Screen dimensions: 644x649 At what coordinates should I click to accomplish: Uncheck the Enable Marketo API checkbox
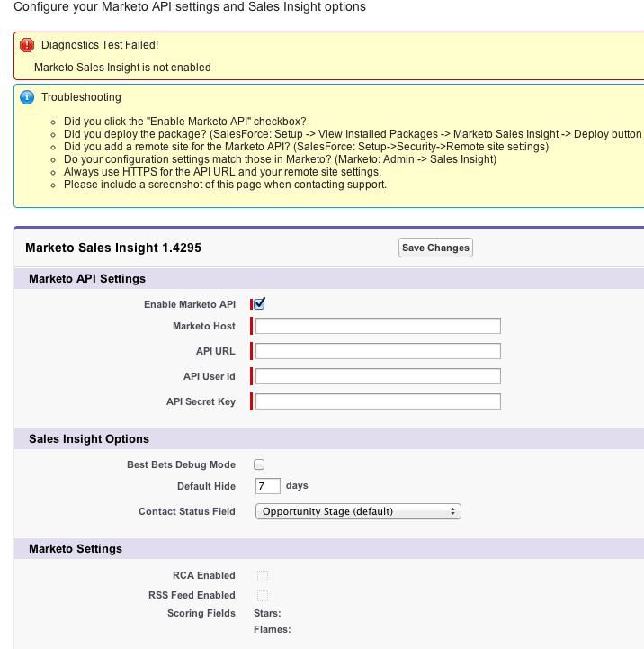[259, 304]
